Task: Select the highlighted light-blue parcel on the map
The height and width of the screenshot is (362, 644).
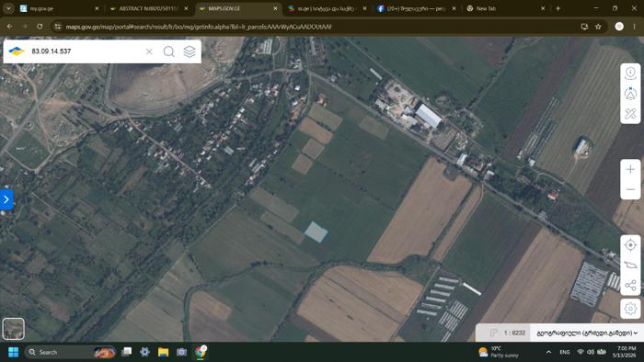Action: [x=316, y=232]
